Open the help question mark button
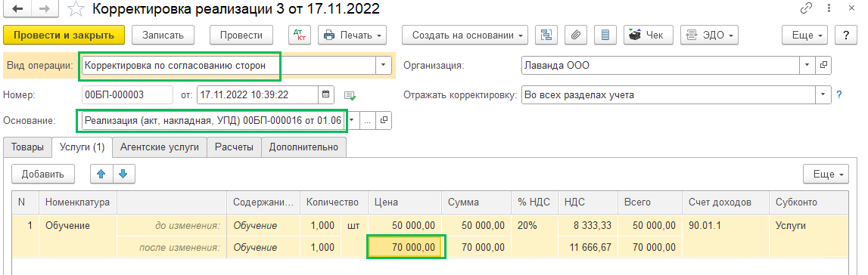The height and width of the screenshot is (275, 868). [x=846, y=36]
